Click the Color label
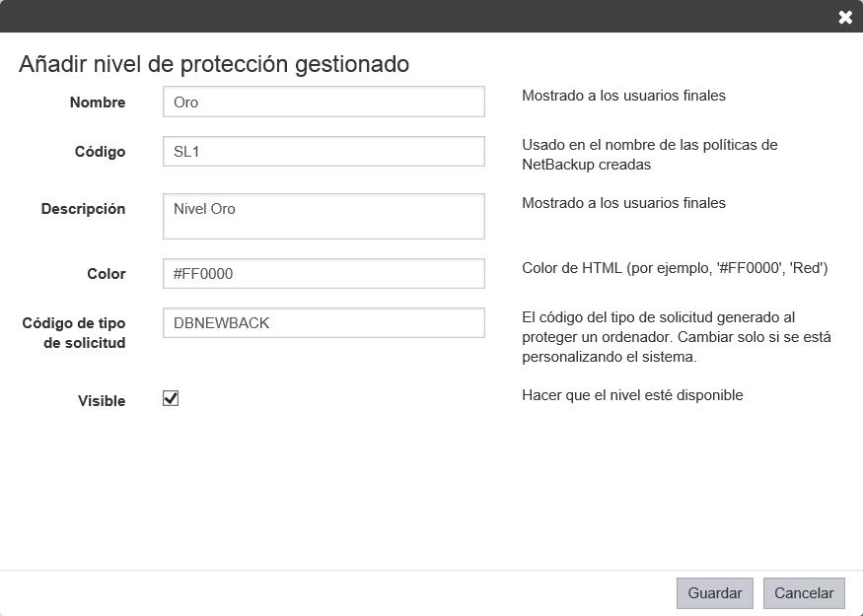 tap(107, 274)
